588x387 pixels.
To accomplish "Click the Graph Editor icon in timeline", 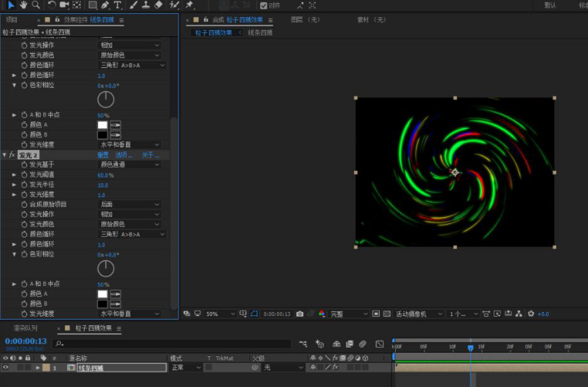I will pyautogui.click(x=380, y=344).
